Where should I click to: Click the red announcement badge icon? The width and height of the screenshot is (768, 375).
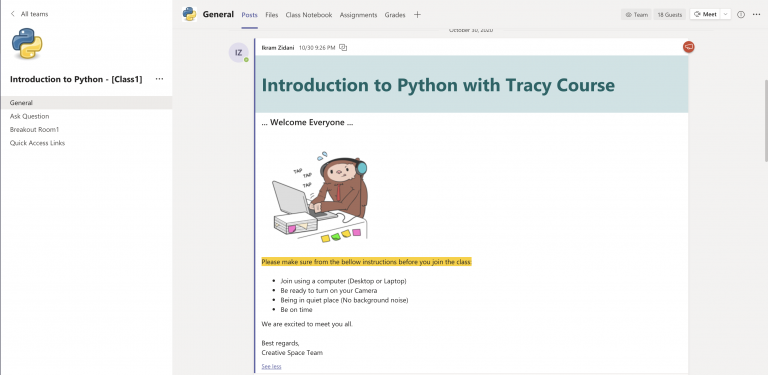(x=689, y=47)
